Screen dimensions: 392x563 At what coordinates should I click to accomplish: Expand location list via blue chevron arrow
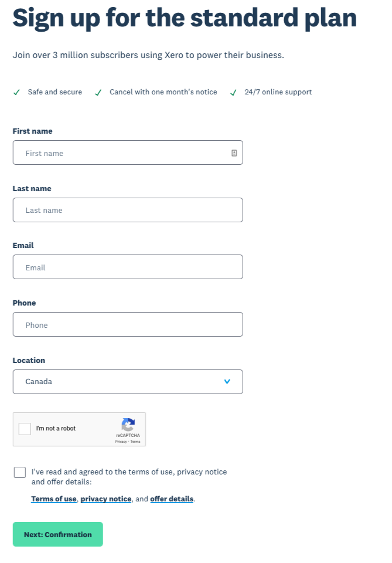[227, 381]
